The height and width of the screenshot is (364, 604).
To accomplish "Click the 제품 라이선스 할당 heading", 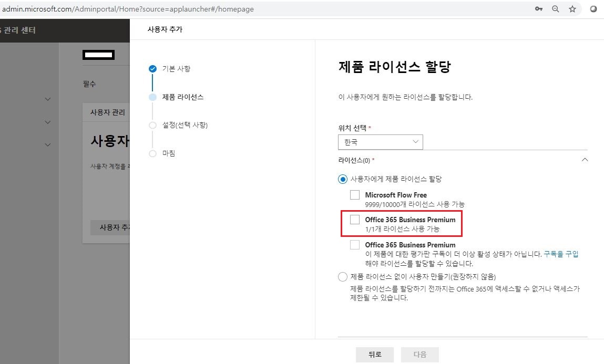I will coord(394,67).
